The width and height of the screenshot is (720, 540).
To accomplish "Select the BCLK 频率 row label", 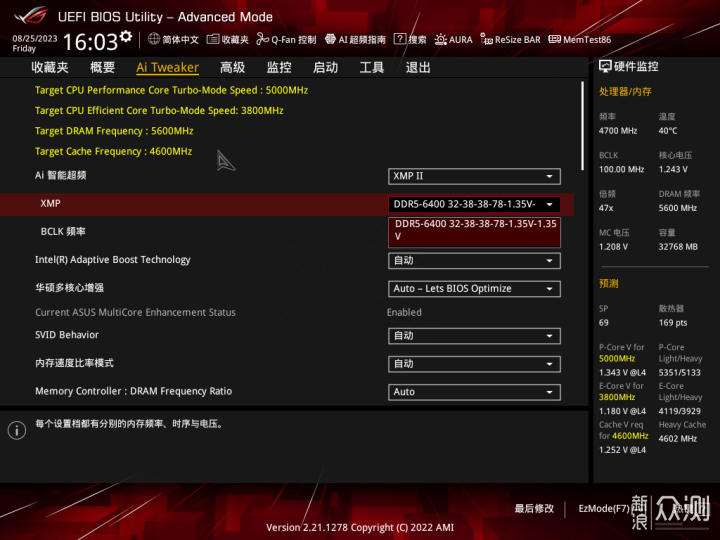I will pyautogui.click(x=63, y=231).
